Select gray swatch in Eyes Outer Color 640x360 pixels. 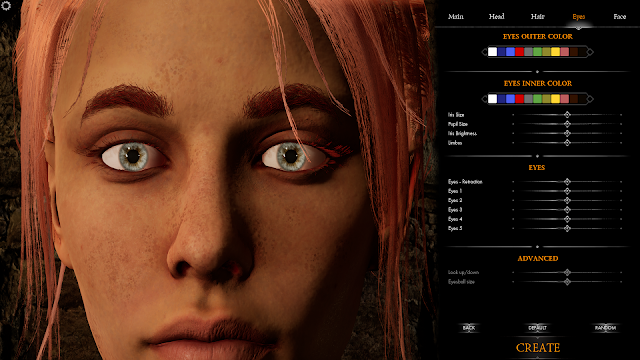tap(529, 52)
